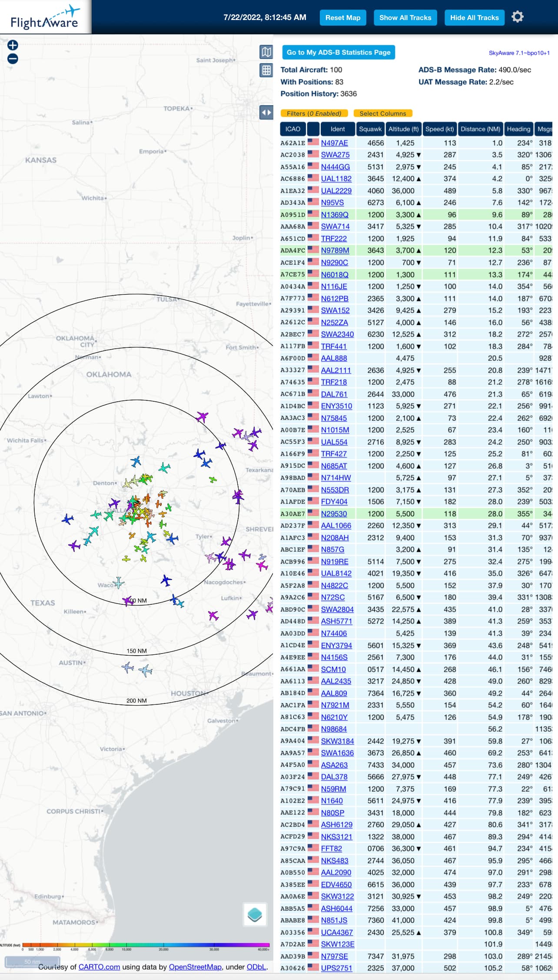The height and width of the screenshot is (980, 558).
Task: Sort table by Ident column header
Action: 338,129
